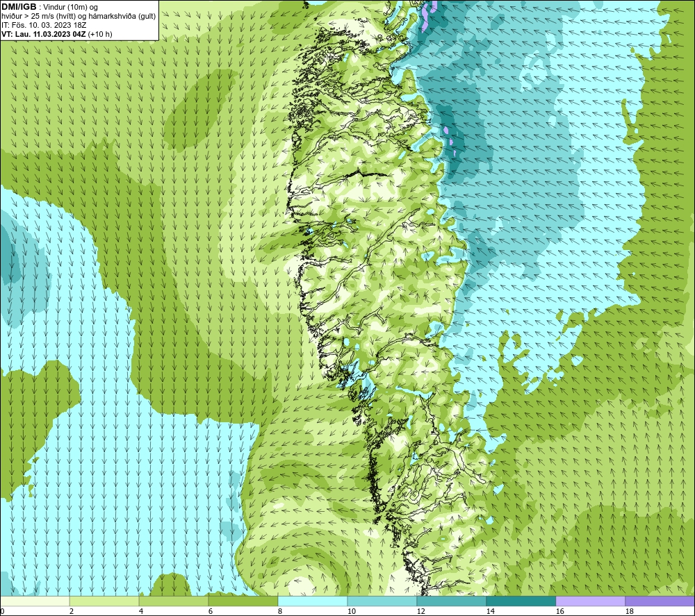Click the 16–18 m/s lavender legend swatch
Screen dimensions: 695x616
coord(590,601)
